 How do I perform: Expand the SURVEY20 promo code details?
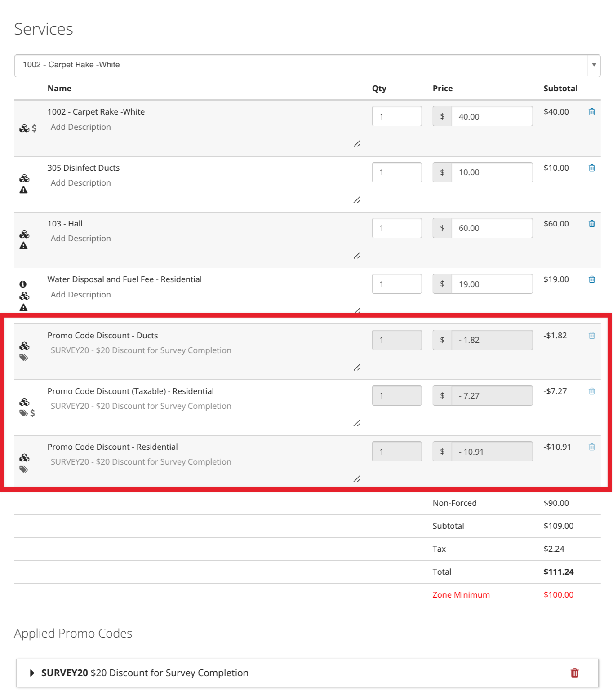point(32,673)
